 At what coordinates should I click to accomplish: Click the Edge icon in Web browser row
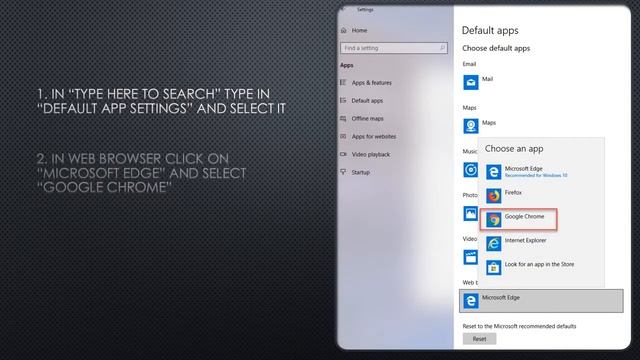pos(471,301)
